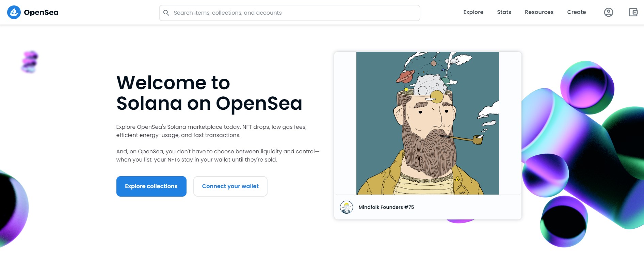
Task: Click the Welcome to Solana heading
Action: coord(209,93)
